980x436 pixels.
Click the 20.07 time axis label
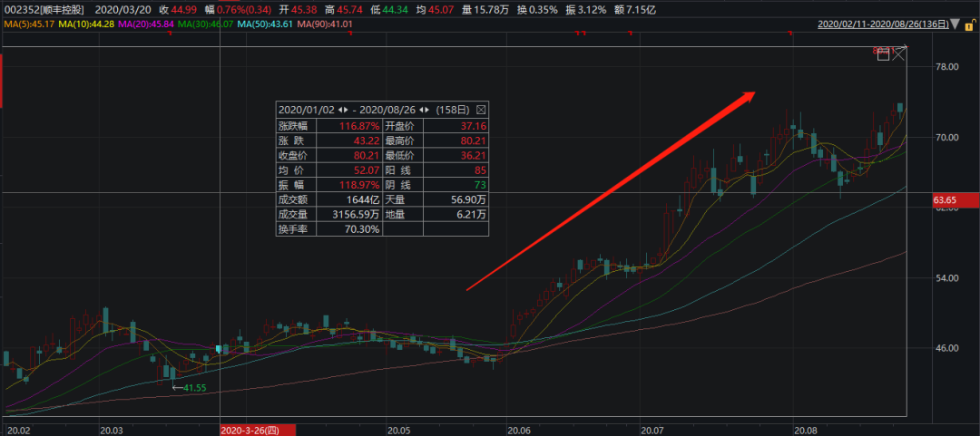pos(652,431)
